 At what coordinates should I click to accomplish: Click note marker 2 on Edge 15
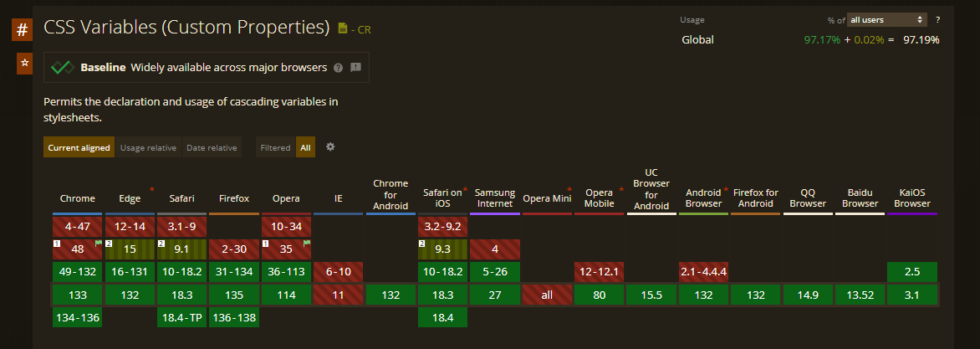click(108, 244)
